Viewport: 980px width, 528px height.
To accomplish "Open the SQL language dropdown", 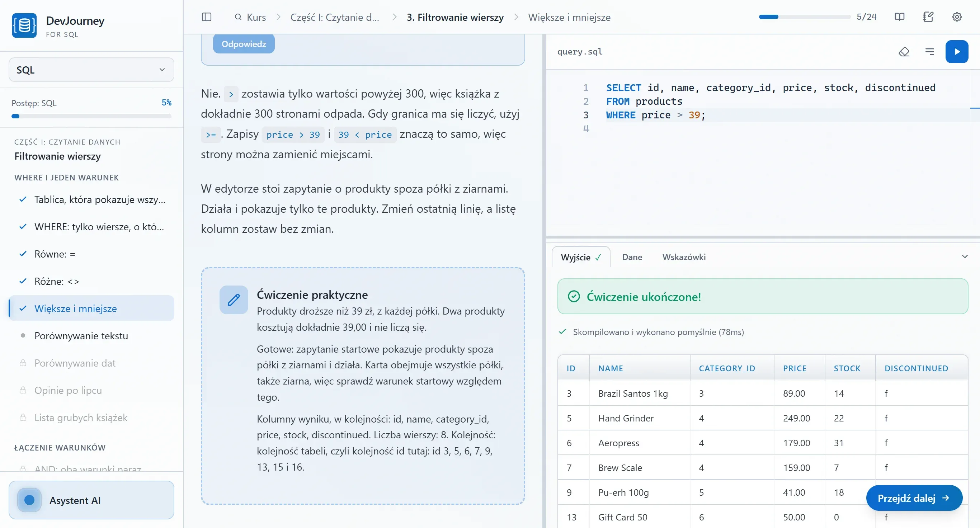I will [91, 70].
